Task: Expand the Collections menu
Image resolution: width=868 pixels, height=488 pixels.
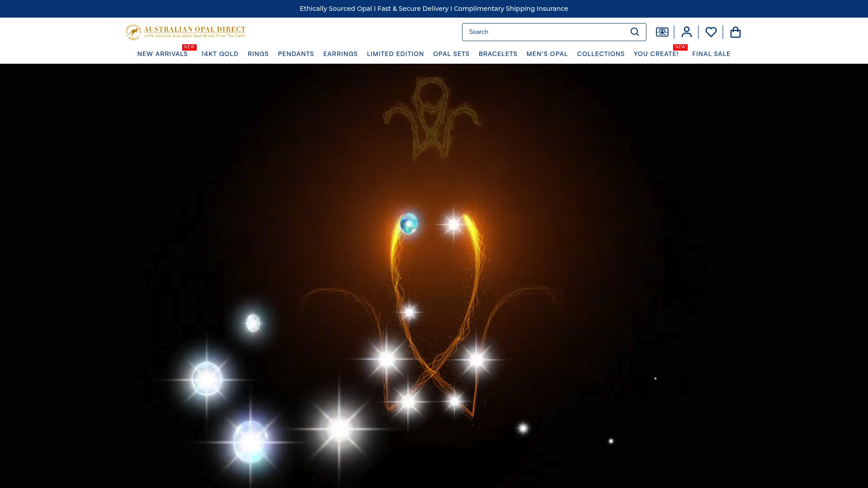Action: (x=600, y=54)
